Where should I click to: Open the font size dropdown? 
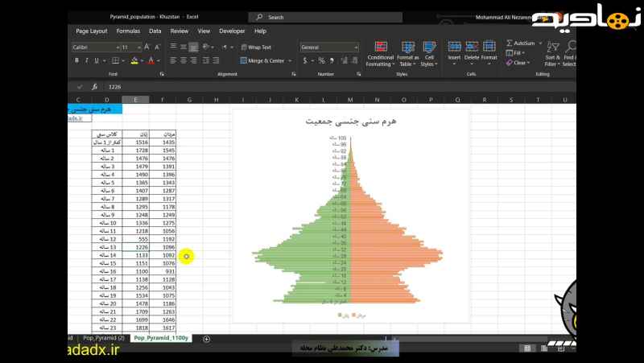tap(139, 47)
